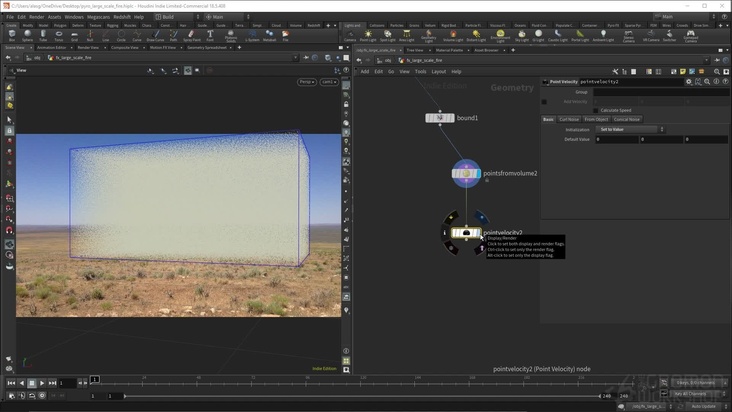Select the bound1 node
732x412 pixels.
pos(439,118)
